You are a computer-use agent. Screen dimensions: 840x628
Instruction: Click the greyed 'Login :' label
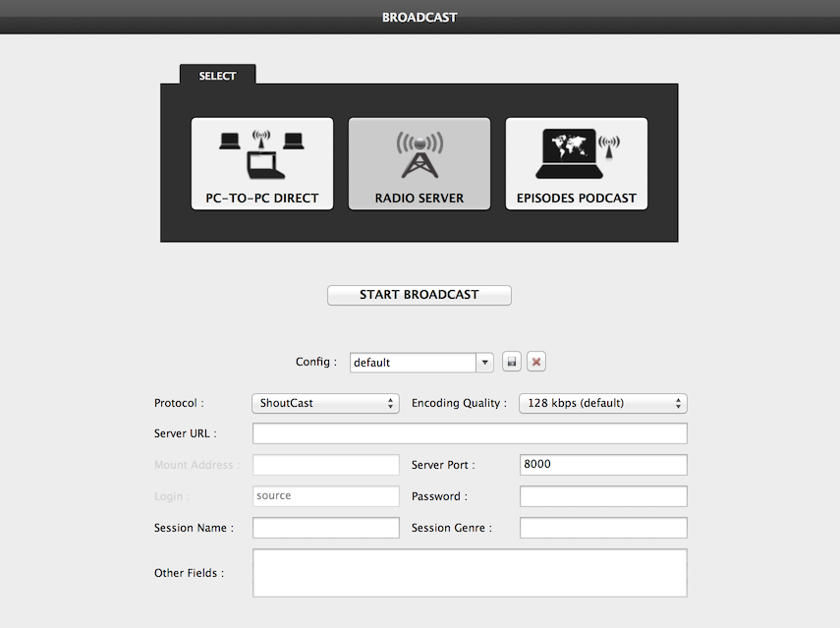point(172,496)
